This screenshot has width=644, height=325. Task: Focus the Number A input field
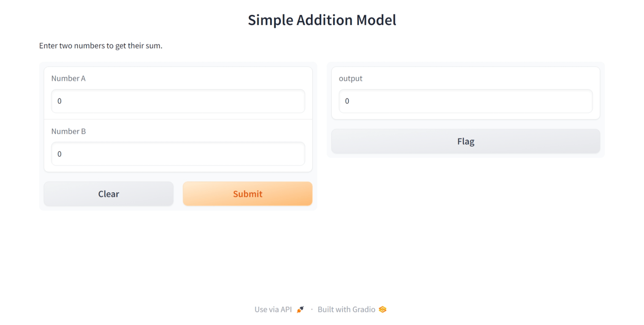[x=178, y=101]
